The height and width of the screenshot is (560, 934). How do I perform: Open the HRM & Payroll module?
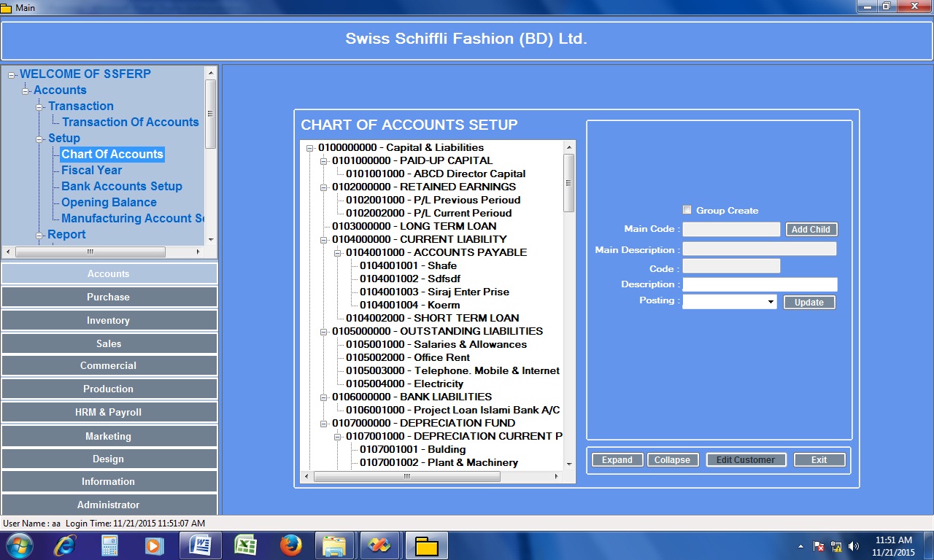tap(109, 412)
